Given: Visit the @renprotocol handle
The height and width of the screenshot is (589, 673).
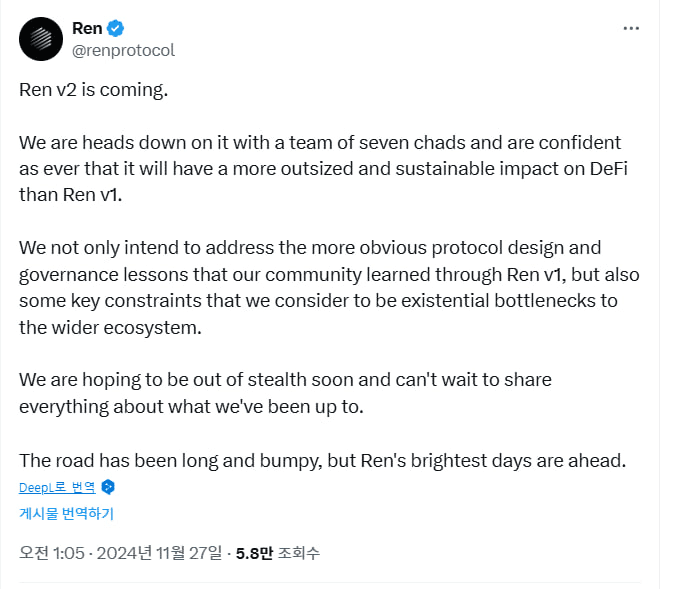Looking at the screenshot, I should pos(123,51).
